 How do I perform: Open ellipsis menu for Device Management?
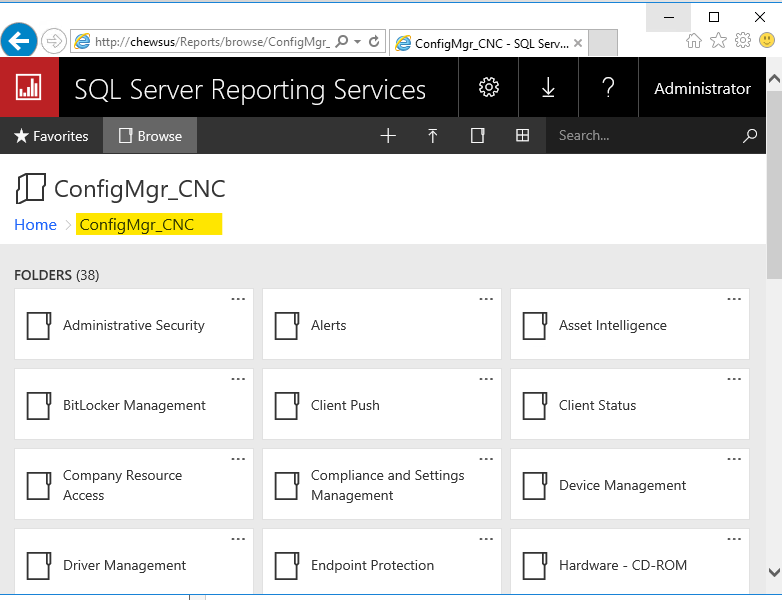coord(734,459)
